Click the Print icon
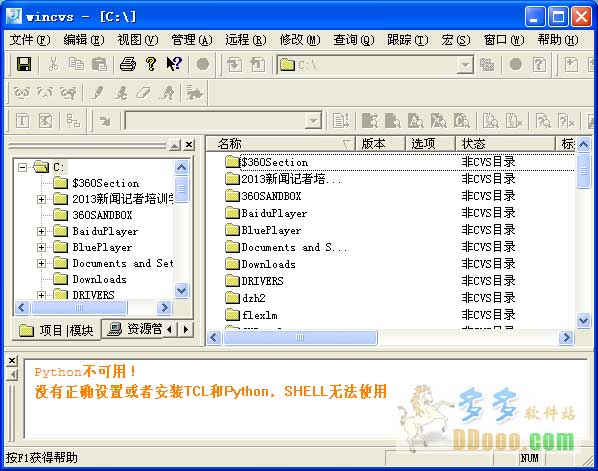The height and width of the screenshot is (471, 598). pos(128,64)
